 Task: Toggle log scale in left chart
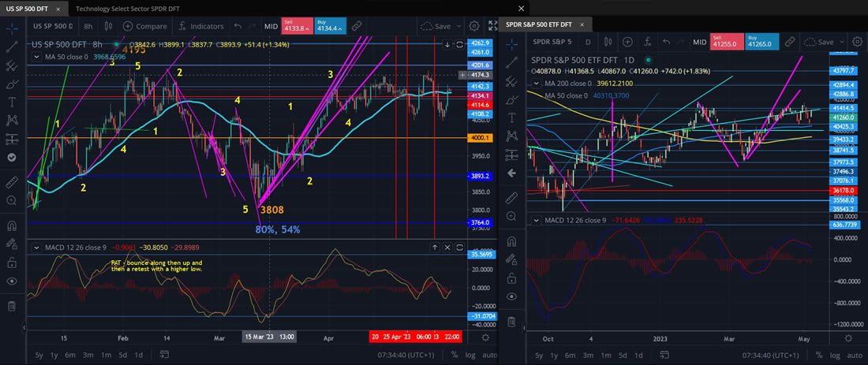(470, 355)
